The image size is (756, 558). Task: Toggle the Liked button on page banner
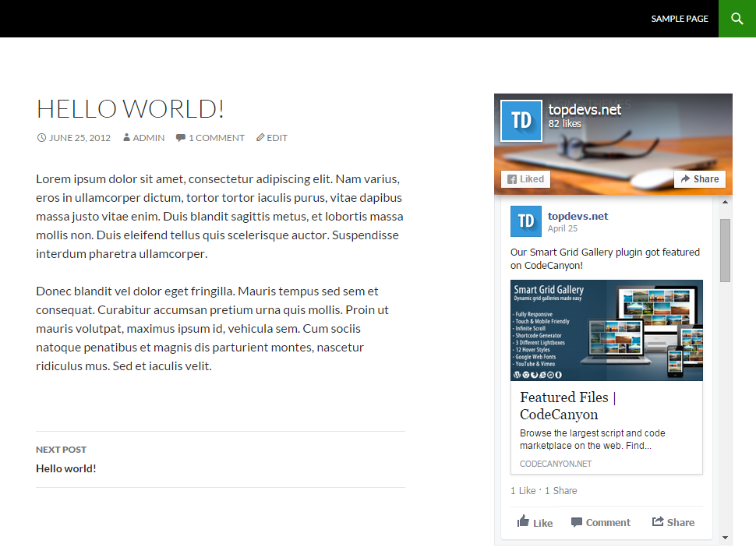(x=526, y=179)
